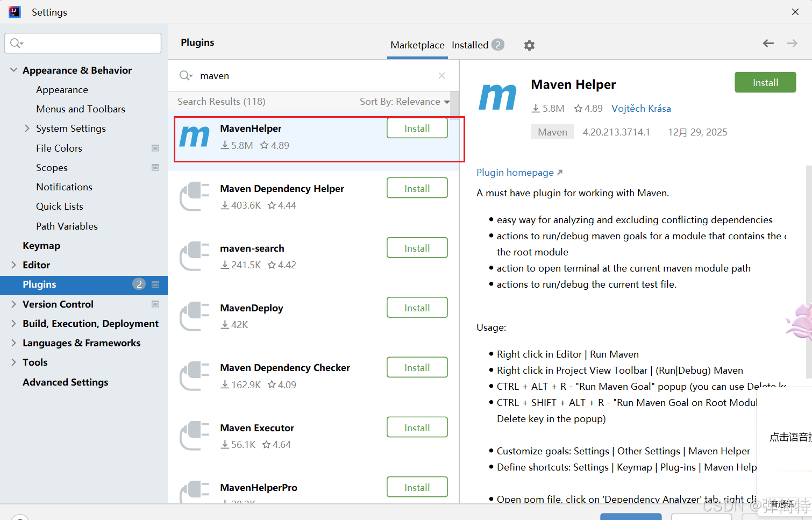This screenshot has height=520, width=812.
Task: Click version number 4.20.213.3714.1
Action: [x=616, y=132]
